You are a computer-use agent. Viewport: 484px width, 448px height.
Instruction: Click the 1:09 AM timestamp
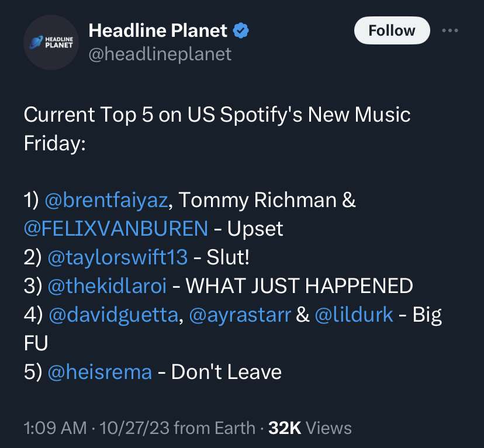click(55, 428)
